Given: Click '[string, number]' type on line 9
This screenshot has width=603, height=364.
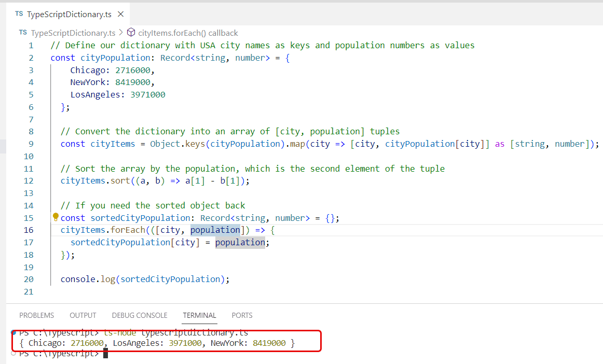Looking at the screenshot, I should pos(550,144).
